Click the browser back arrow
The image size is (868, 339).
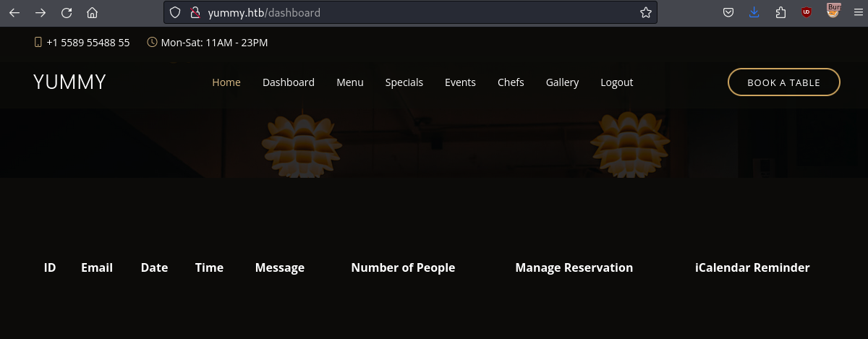[14, 12]
